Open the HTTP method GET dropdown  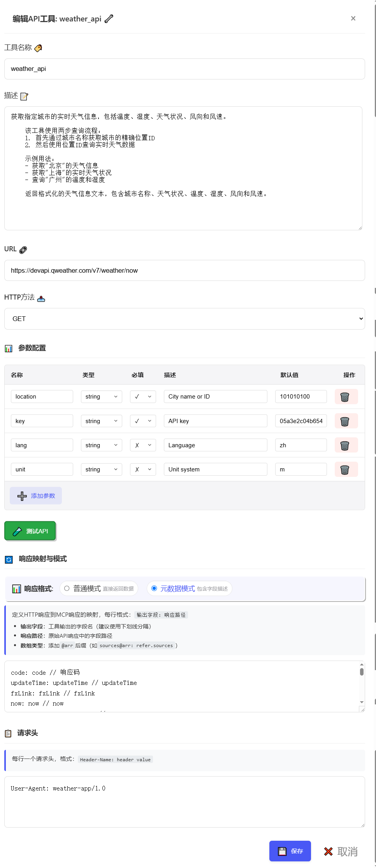click(184, 319)
